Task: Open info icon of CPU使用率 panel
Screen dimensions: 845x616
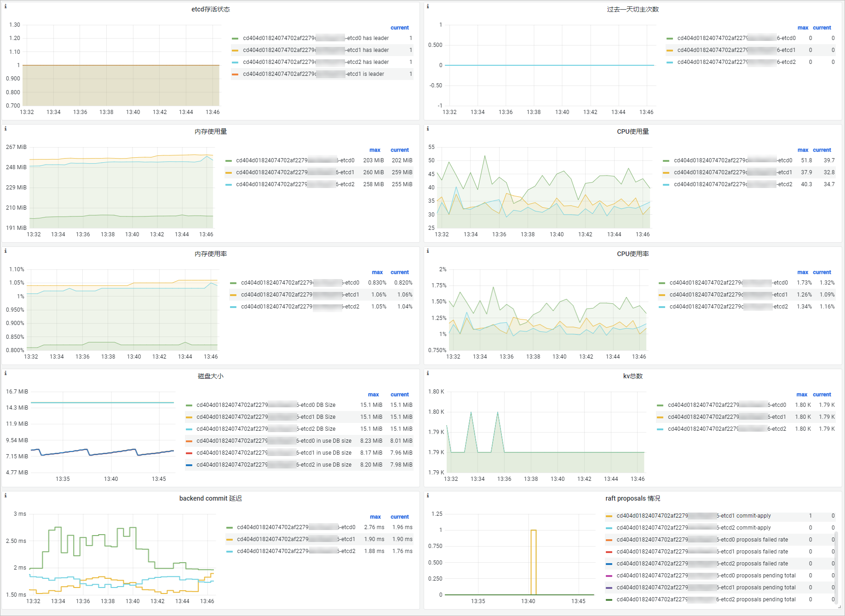Action: [428, 251]
